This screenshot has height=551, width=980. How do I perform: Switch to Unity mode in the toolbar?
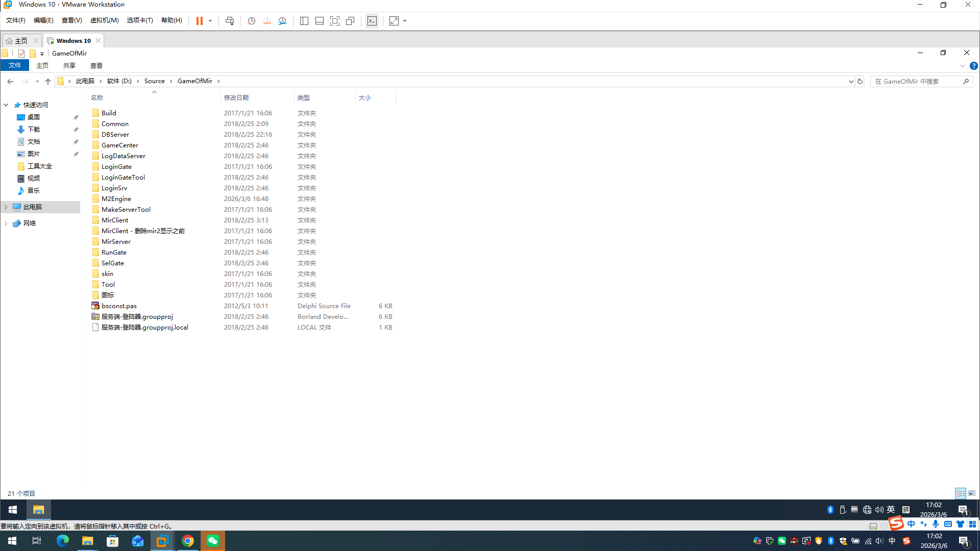click(x=350, y=21)
